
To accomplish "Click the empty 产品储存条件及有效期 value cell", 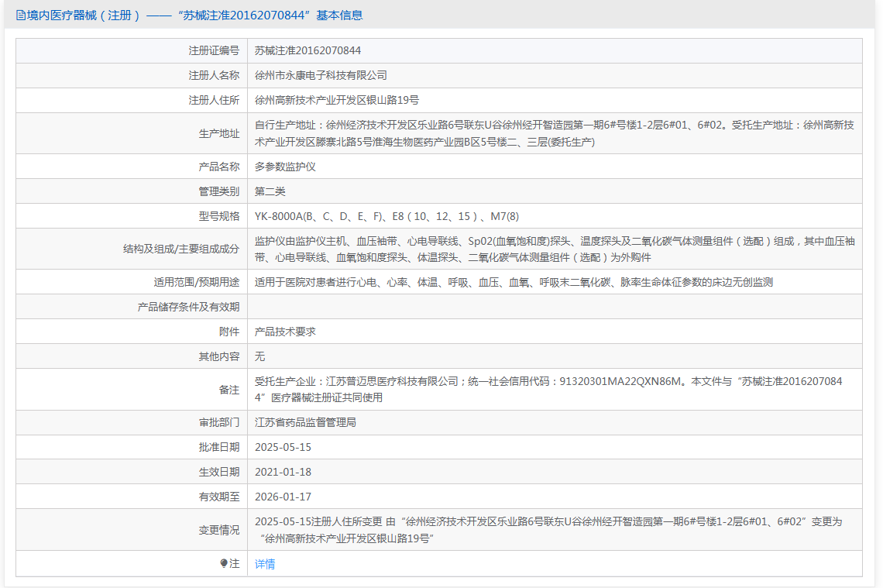I will click(555, 307).
